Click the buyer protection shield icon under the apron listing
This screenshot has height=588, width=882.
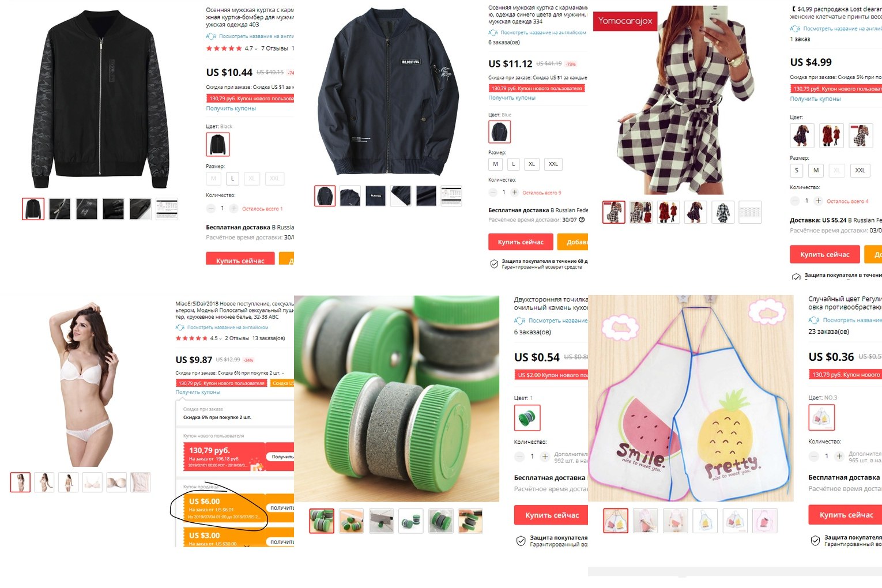click(815, 541)
